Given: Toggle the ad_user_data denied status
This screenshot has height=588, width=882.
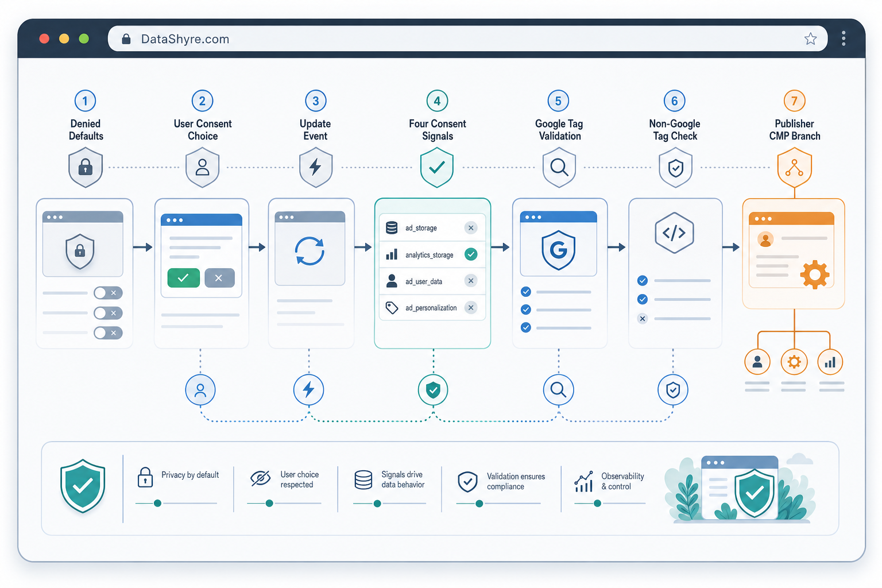Looking at the screenshot, I should click(x=471, y=281).
